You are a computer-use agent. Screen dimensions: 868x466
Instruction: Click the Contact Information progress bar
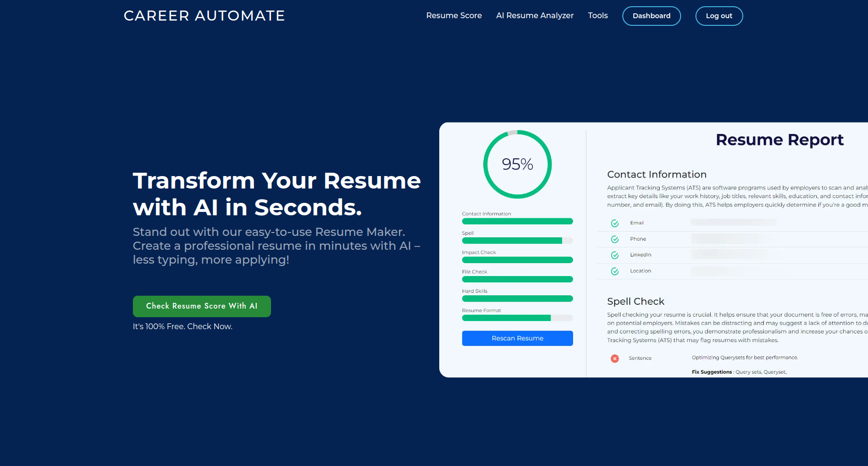coord(517,221)
